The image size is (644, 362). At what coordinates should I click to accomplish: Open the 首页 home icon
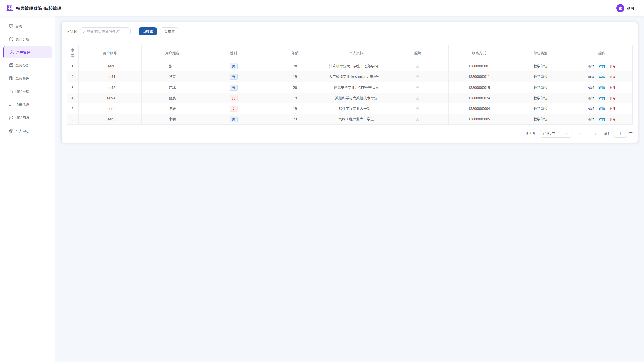[11, 26]
